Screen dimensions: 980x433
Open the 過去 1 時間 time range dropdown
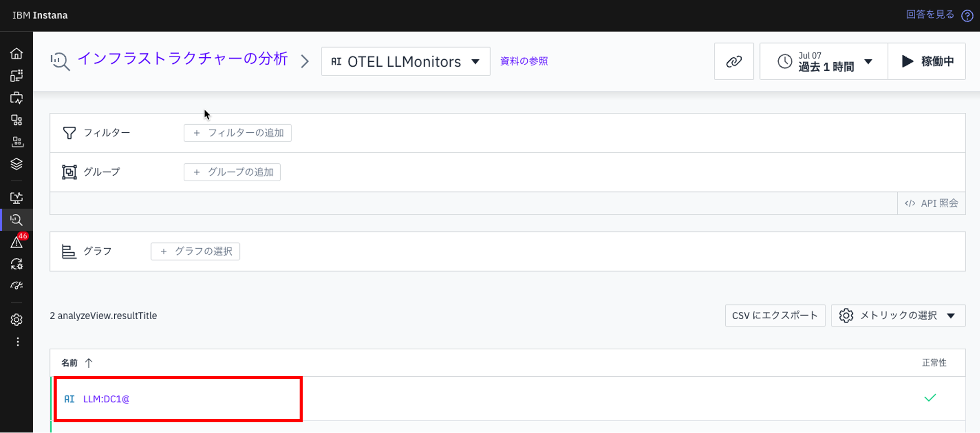(824, 61)
